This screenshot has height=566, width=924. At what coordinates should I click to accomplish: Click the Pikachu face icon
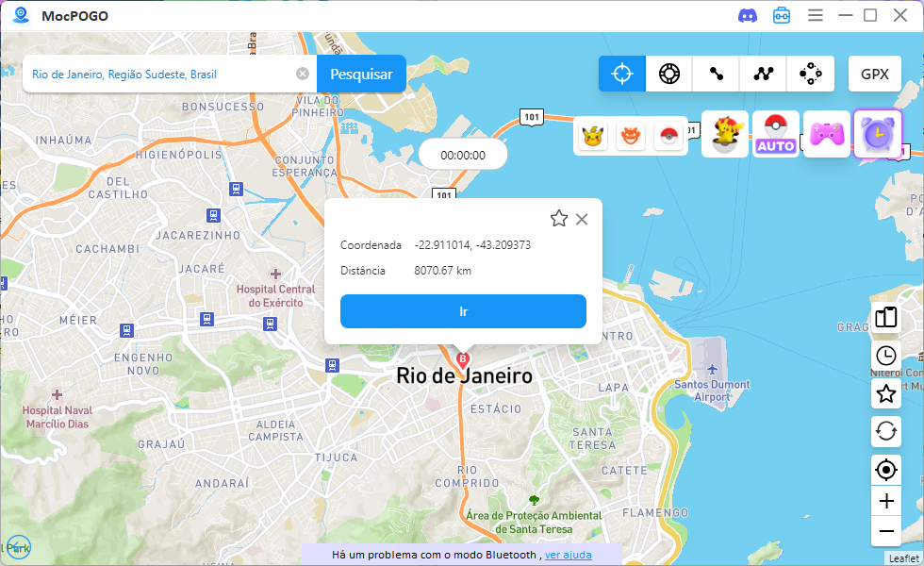tap(593, 136)
